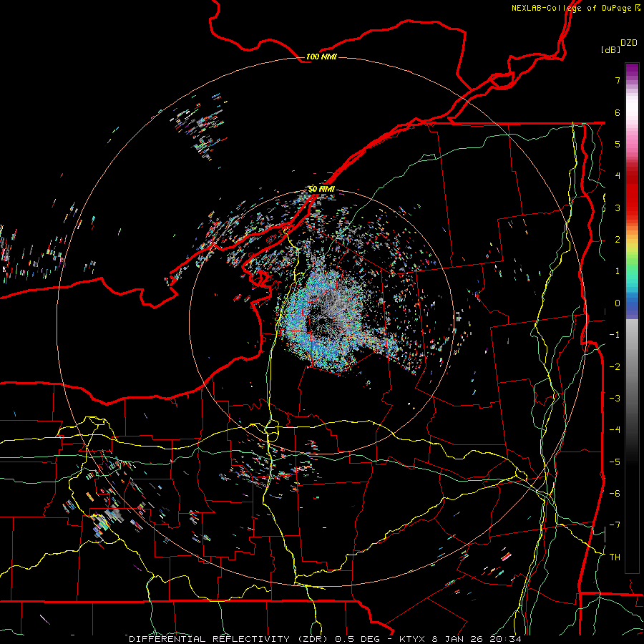Click the ZDR color scale bar
This screenshot has width=644, height=644.
click(632, 318)
